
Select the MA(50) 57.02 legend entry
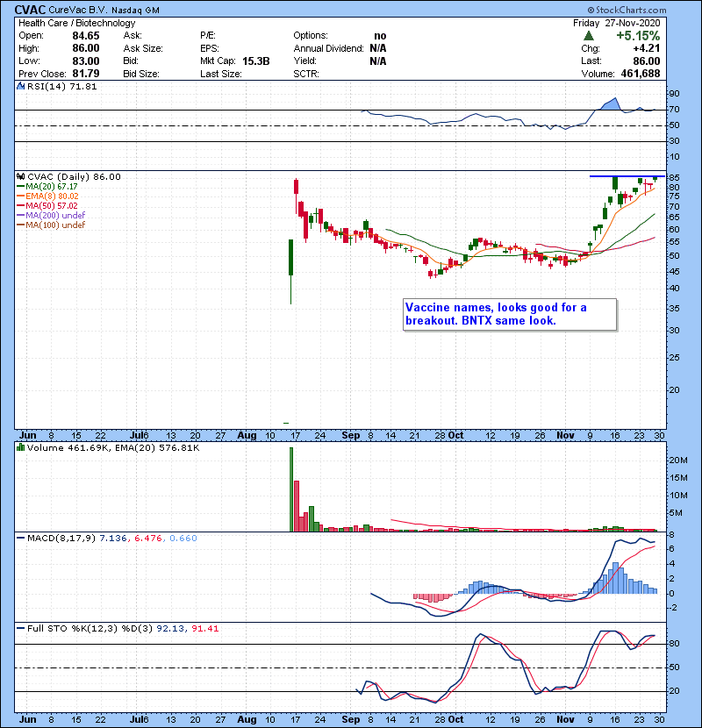pyautogui.click(x=47, y=206)
